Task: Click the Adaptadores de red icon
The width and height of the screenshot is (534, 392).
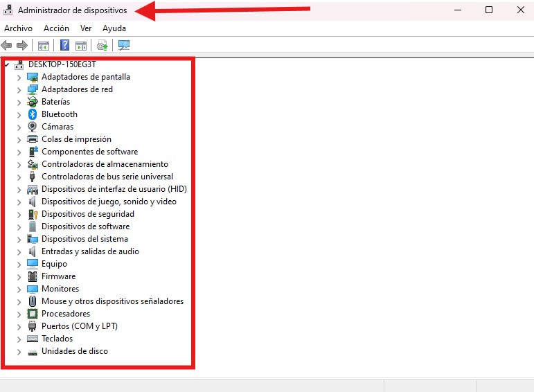Action: (33, 89)
